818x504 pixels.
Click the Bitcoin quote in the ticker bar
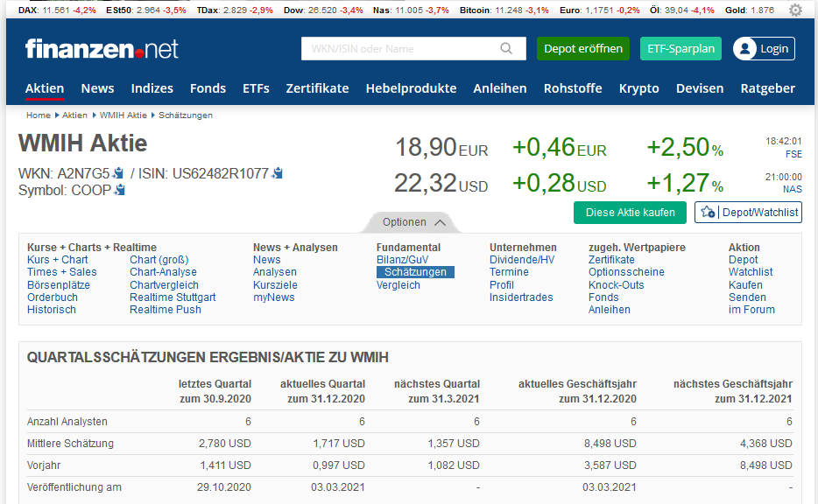tap(504, 10)
